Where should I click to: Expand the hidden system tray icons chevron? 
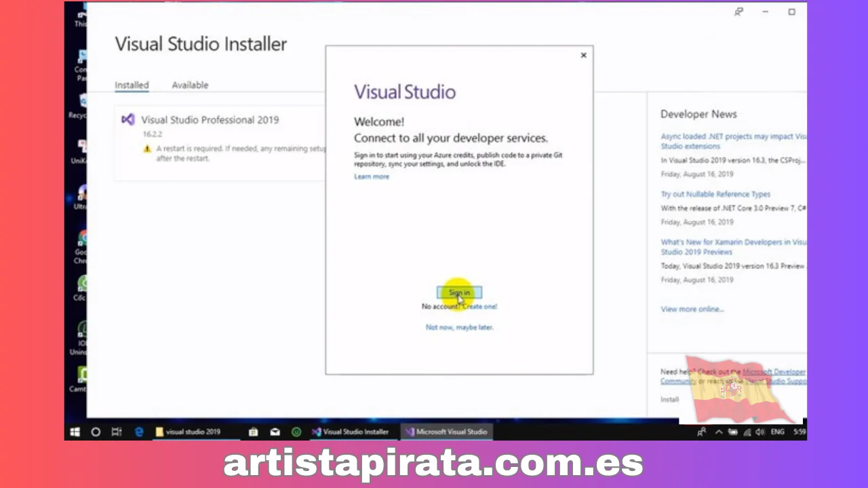click(719, 432)
